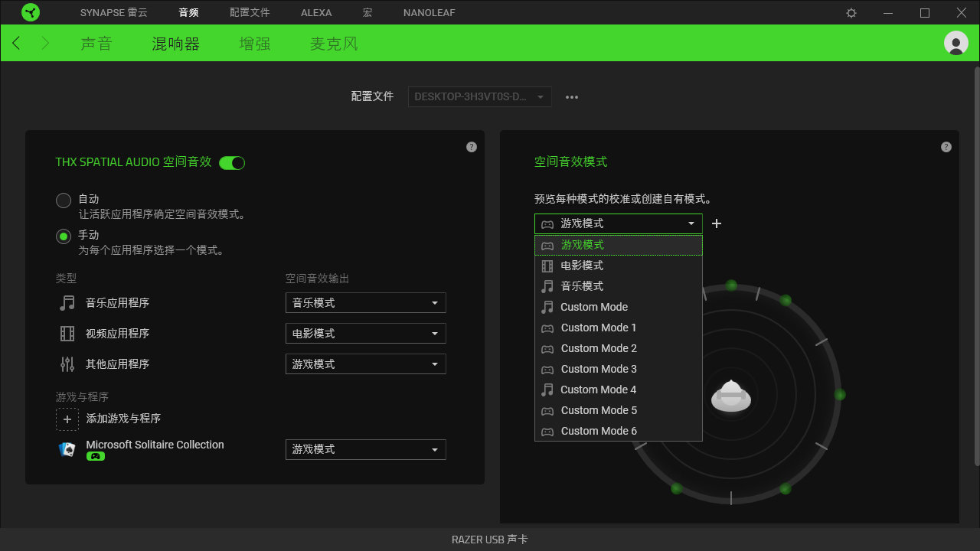Click help icon in spatial mode panel
This screenshot has height=551, width=980.
[x=946, y=147]
